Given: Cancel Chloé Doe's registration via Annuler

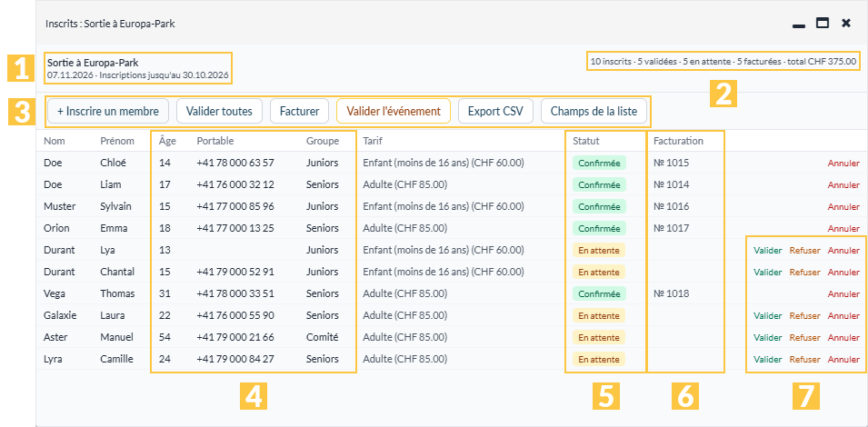Looking at the screenshot, I should [x=843, y=164].
